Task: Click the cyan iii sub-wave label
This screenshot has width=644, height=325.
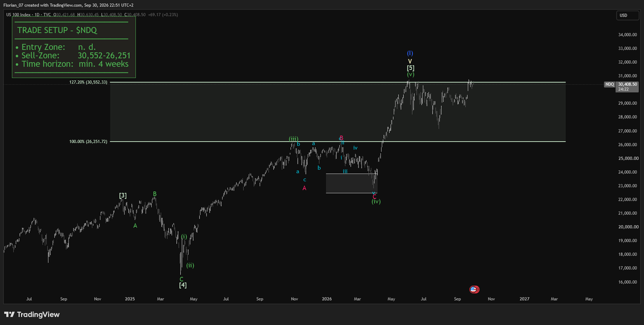Action: [345, 171]
